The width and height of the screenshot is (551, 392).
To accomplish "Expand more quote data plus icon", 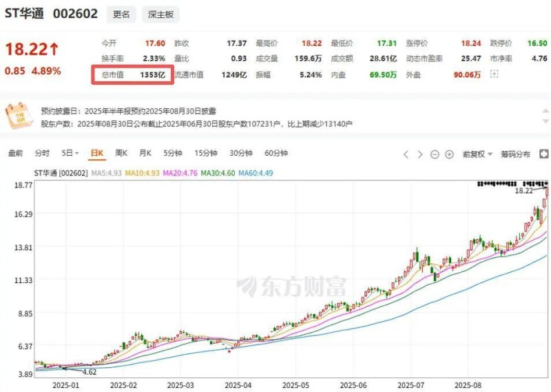I will click(493, 74).
